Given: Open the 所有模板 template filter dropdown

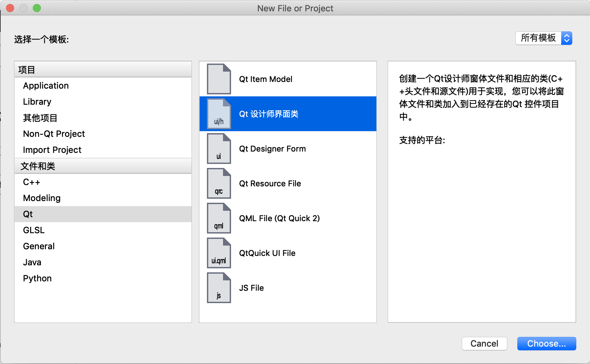Looking at the screenshot, I should pyautogui.click(x=544, y=38).
